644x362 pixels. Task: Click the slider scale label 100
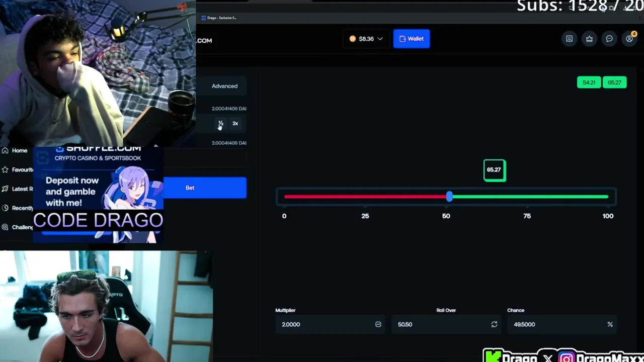[608, 216]
